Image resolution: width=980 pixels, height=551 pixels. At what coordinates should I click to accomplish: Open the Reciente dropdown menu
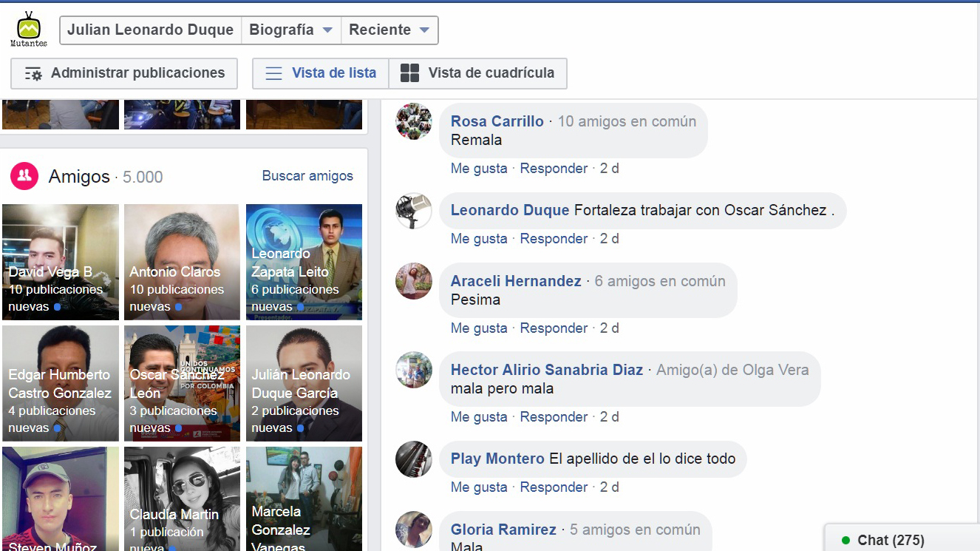389,30
